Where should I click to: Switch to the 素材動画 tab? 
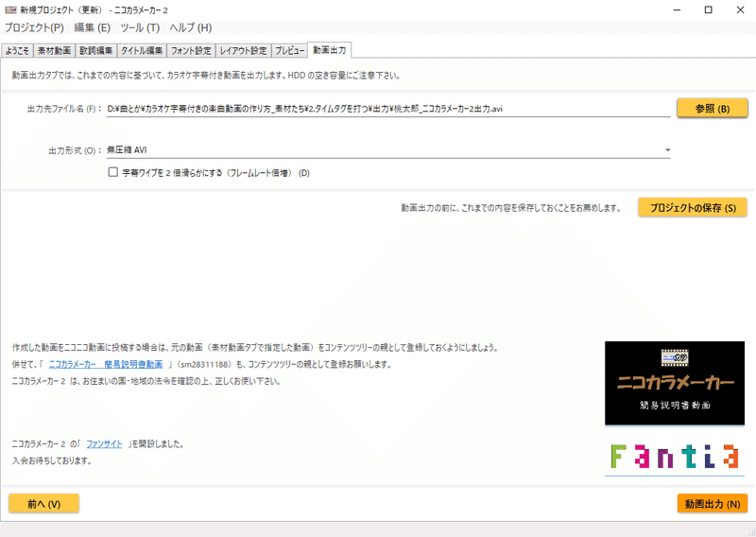coord(54,51)
